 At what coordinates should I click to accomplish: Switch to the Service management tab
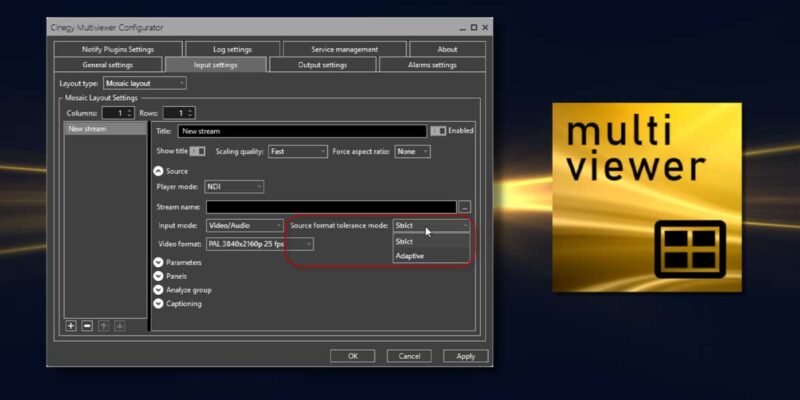click(344, 49)
